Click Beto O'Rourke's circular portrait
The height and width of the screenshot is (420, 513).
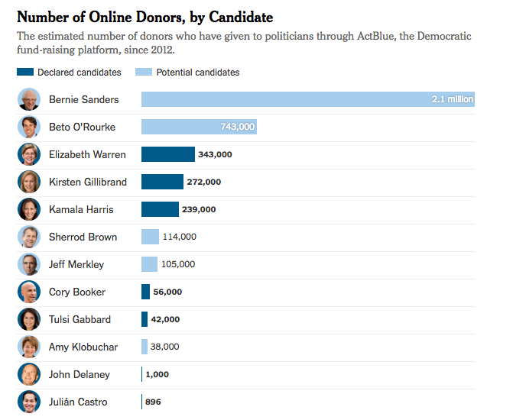pos(29,127)
